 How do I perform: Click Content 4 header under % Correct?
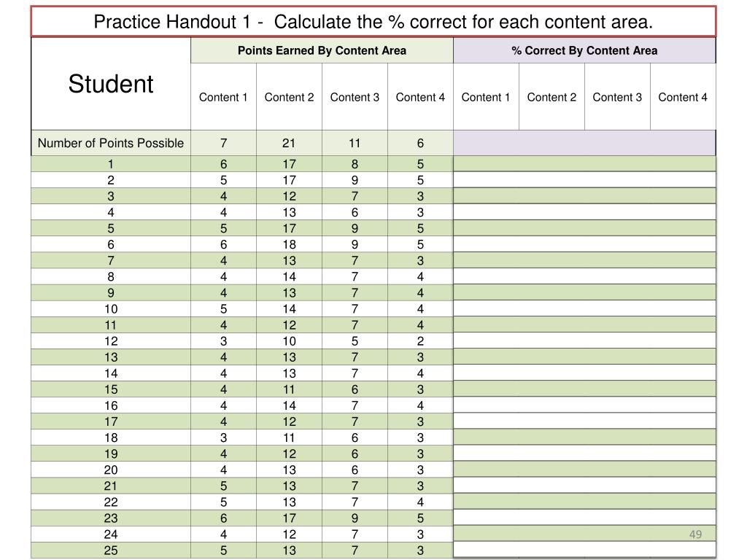(683, 97)
